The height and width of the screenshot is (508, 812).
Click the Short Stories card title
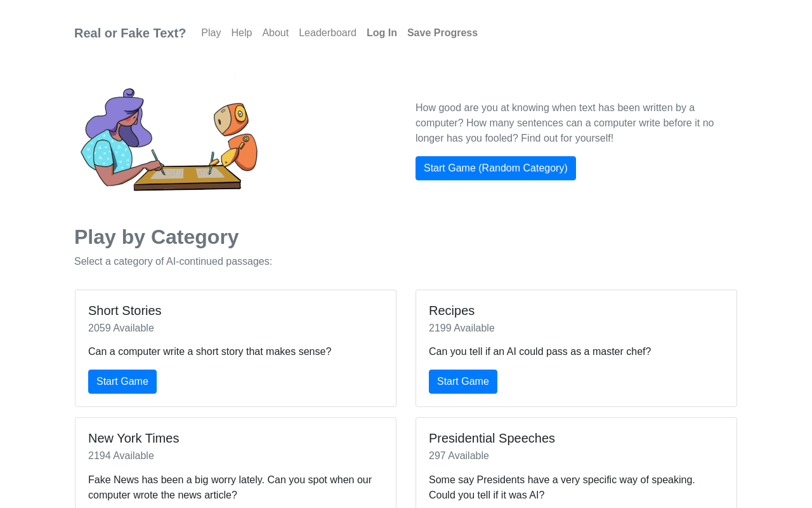click(x=125, y=311)
